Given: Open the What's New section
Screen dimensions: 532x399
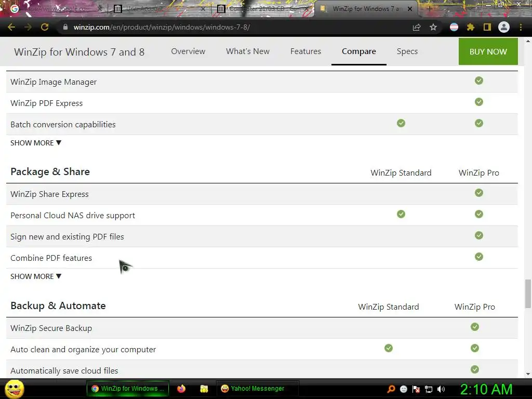Looking at the screenshot, I should point(248,51).
